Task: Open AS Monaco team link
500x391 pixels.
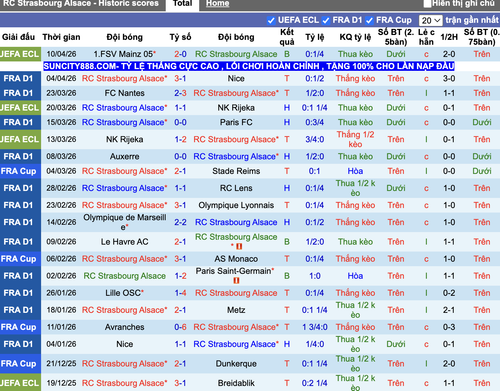Action: (236, 259)
